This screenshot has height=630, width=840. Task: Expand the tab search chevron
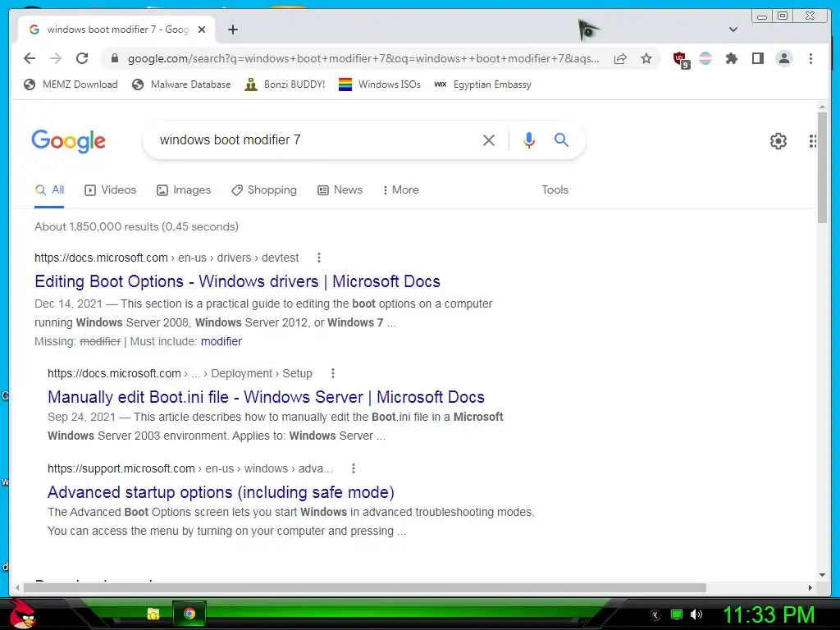733,30
